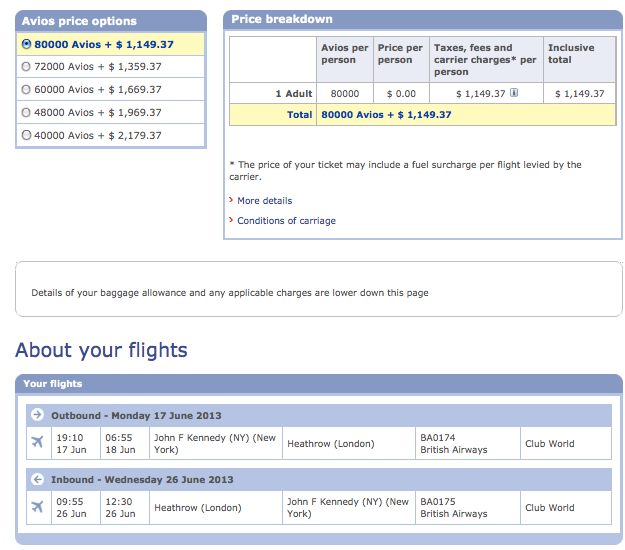Click the airplane icon for flight BA0175
Screen dimensions: 625x550
(x=38, y=506)
